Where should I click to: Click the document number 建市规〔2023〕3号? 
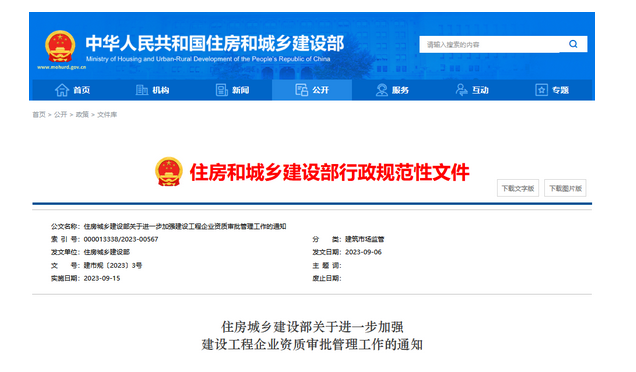click(x=113, y=265)
